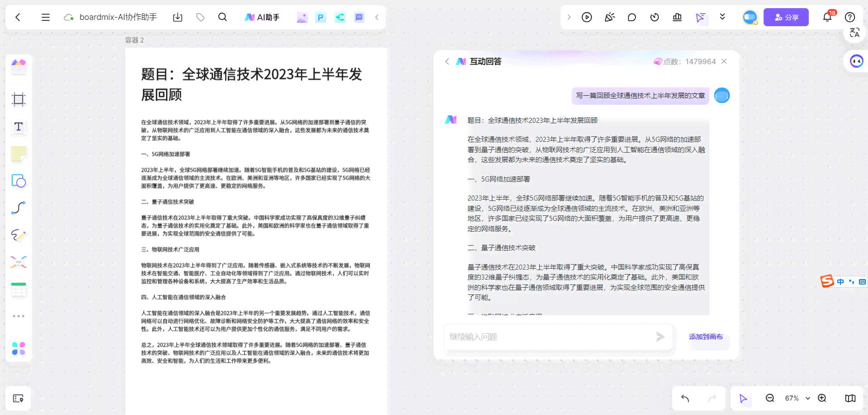The width and height of the screenshot is (868, 415).
Task: Open the timer icon
Action: [x=655, y=17]
